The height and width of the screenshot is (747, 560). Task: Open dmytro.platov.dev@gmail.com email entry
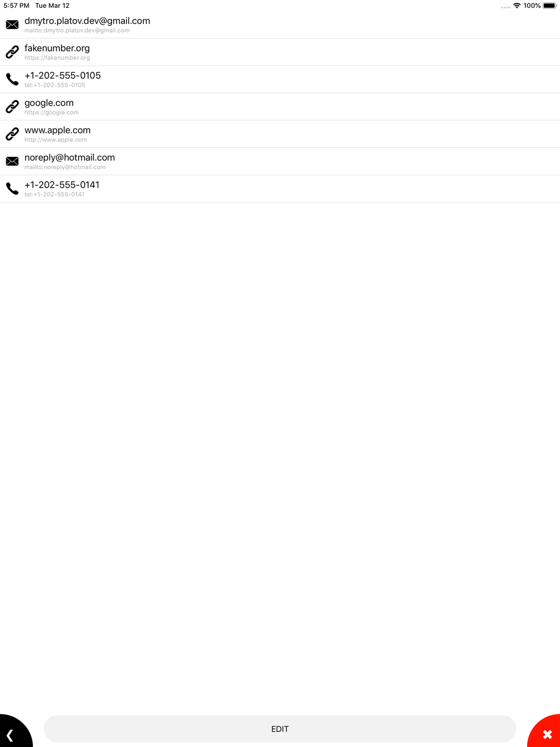click(87, 21)
